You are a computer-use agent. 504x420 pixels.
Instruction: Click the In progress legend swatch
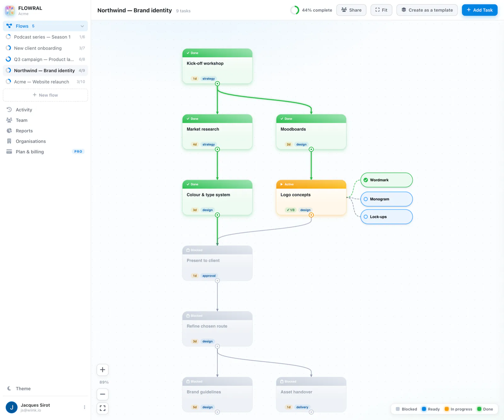(447, 409)
